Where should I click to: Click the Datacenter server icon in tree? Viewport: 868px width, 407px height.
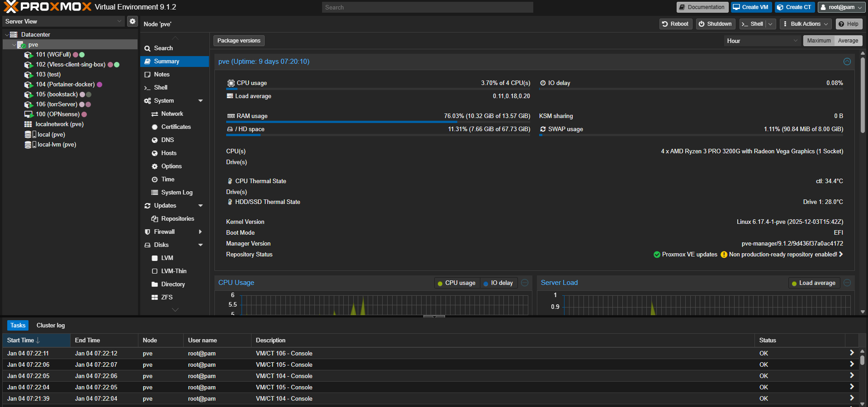pos(14,34)
